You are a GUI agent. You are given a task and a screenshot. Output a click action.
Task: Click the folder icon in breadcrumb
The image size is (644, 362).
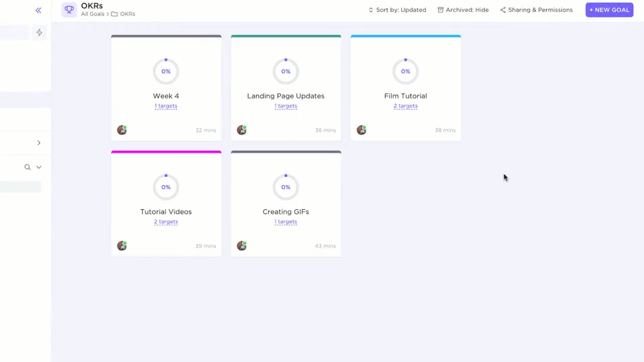[x=115, y=14]
